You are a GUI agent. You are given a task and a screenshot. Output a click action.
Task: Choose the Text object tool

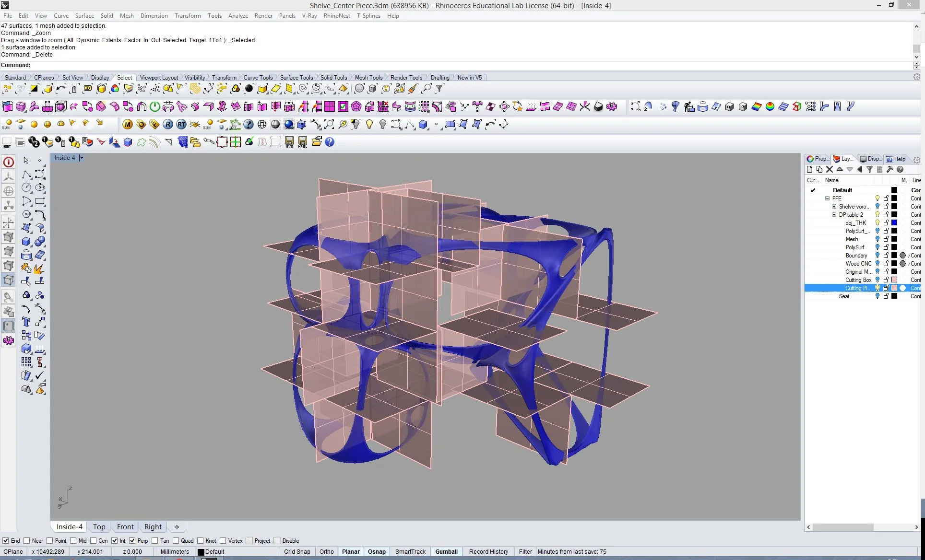point(26,322)
